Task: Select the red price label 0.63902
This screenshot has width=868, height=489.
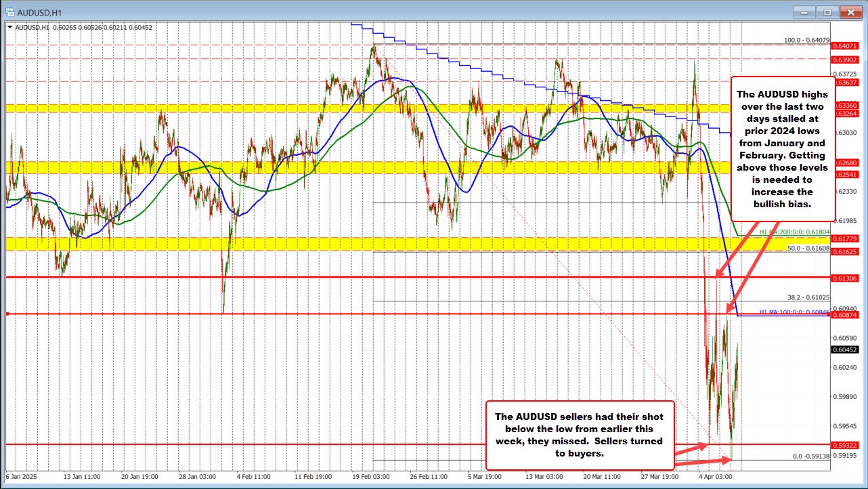Action: tap(847, 60)
